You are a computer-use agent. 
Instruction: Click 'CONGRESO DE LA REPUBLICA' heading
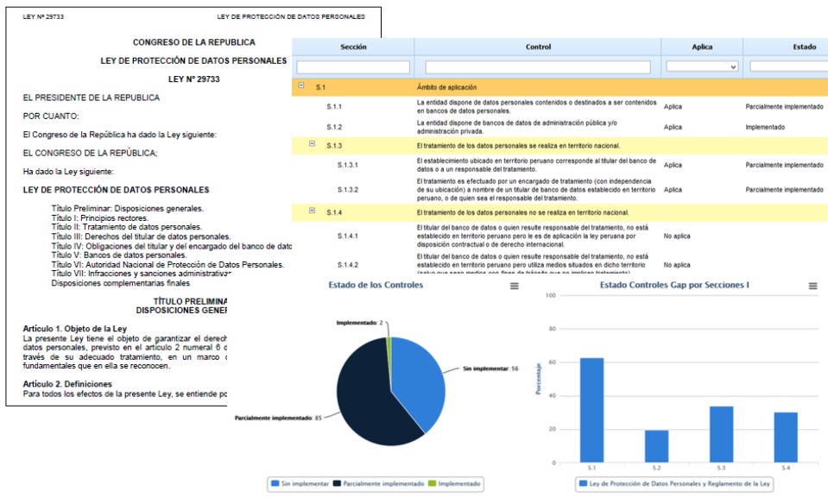click(x=193, y=42)
